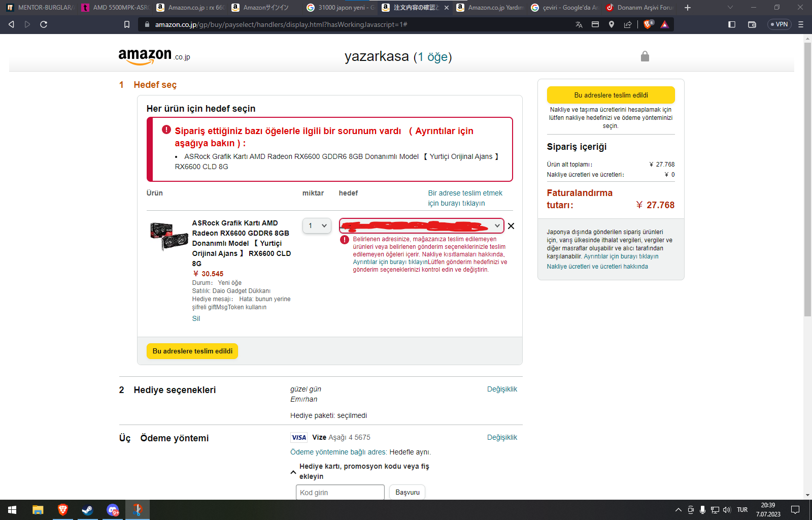This screenshot has height=520, width=812.
Task: Open Steam from the taskbar
Action: [87, 510]
